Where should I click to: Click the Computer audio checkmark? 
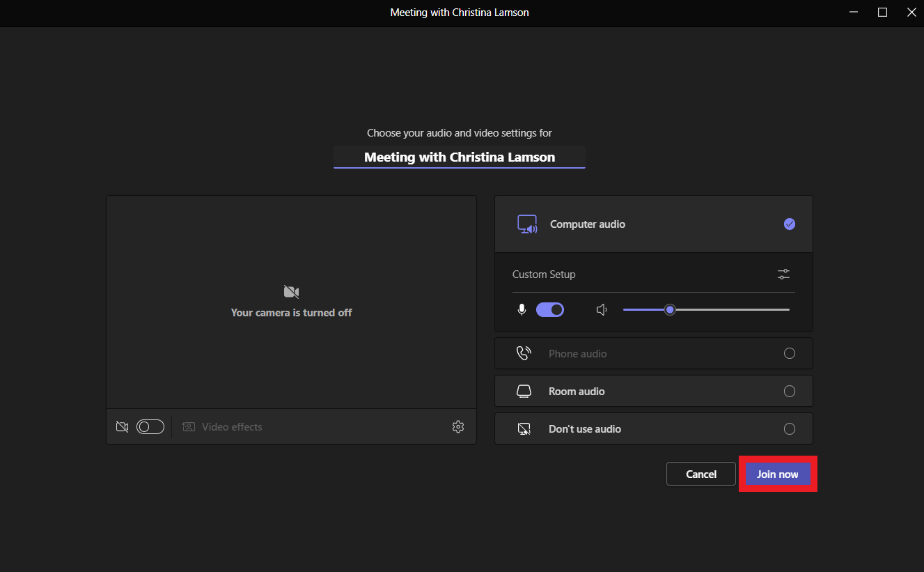tap(790, 224)
